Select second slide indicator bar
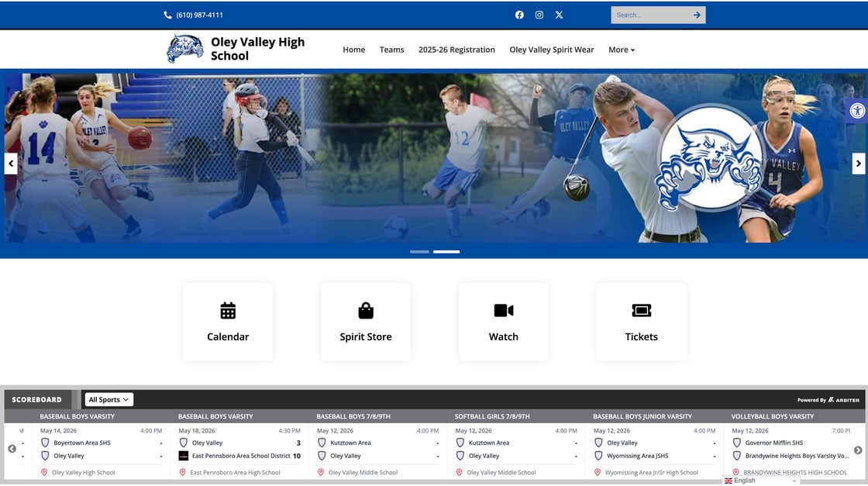Image resolution: width=868 pixels, height=486 pixels. [x=446, y=252]
